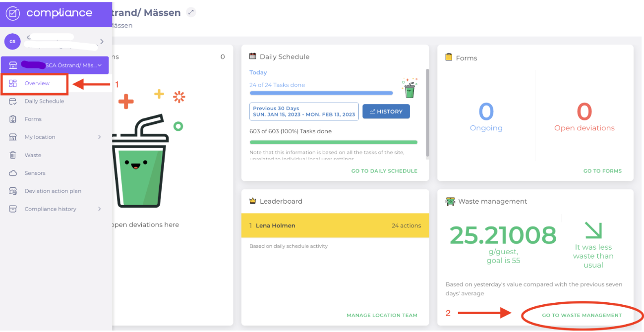Click the Daily Schedule card scrollbar
This screenshot has height=332, width=644.
[427, 114]
